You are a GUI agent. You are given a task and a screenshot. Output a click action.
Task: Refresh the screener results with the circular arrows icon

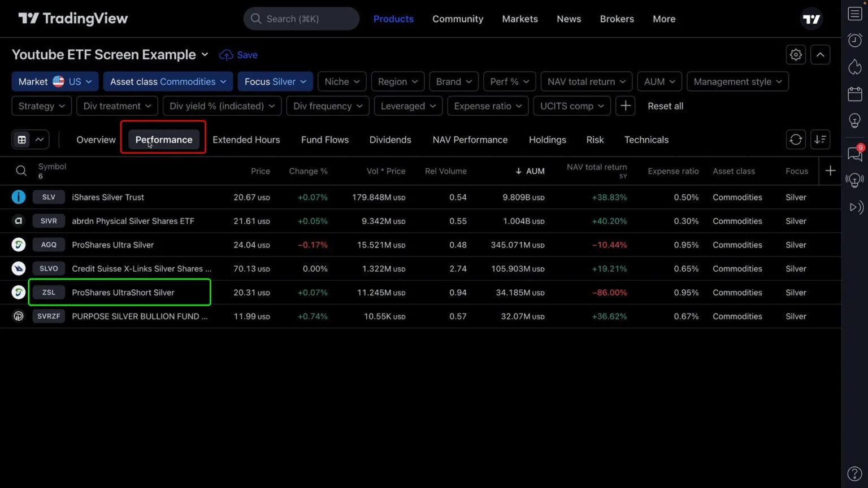pyautogui.click(x=796, y=140)
